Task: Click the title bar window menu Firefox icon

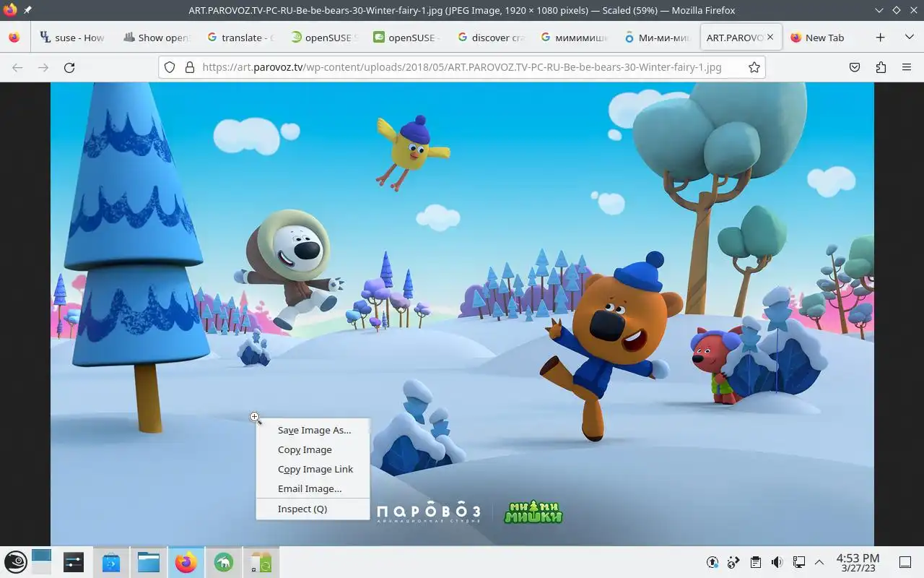Action: [10, 10]
